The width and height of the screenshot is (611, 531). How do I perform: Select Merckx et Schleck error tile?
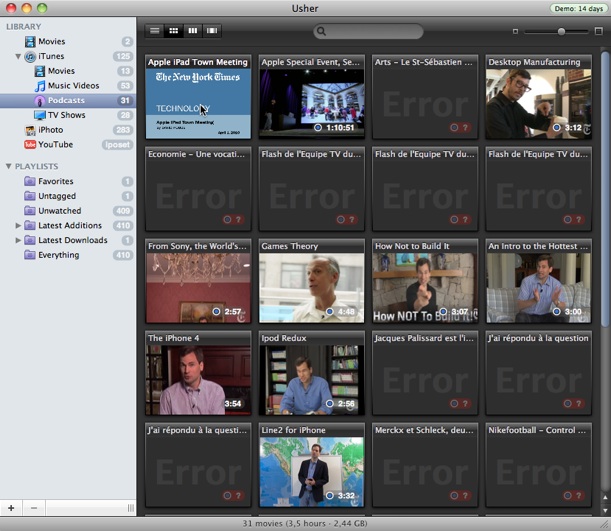(425, 465)
